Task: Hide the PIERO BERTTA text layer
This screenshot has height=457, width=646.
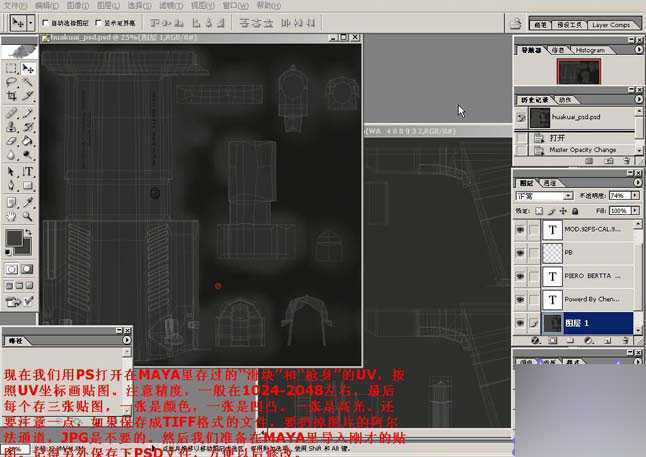Action: [520, 276]
